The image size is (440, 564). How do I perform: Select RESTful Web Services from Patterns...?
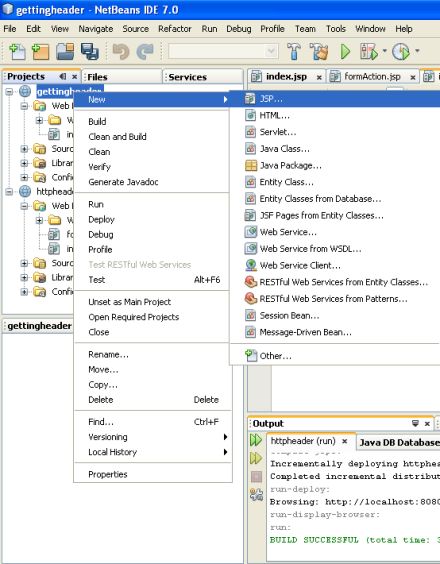click(335, 299)
